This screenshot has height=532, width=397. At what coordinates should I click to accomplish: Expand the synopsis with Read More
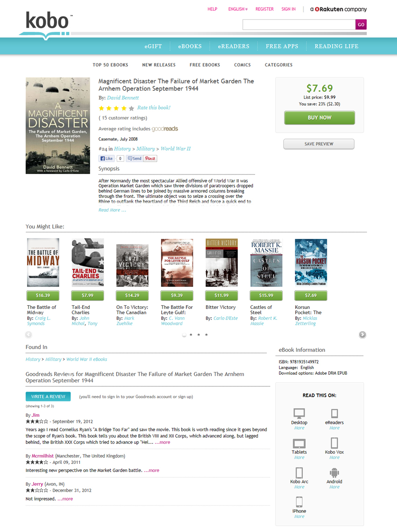pyautogui.click(x=112, y=210)
